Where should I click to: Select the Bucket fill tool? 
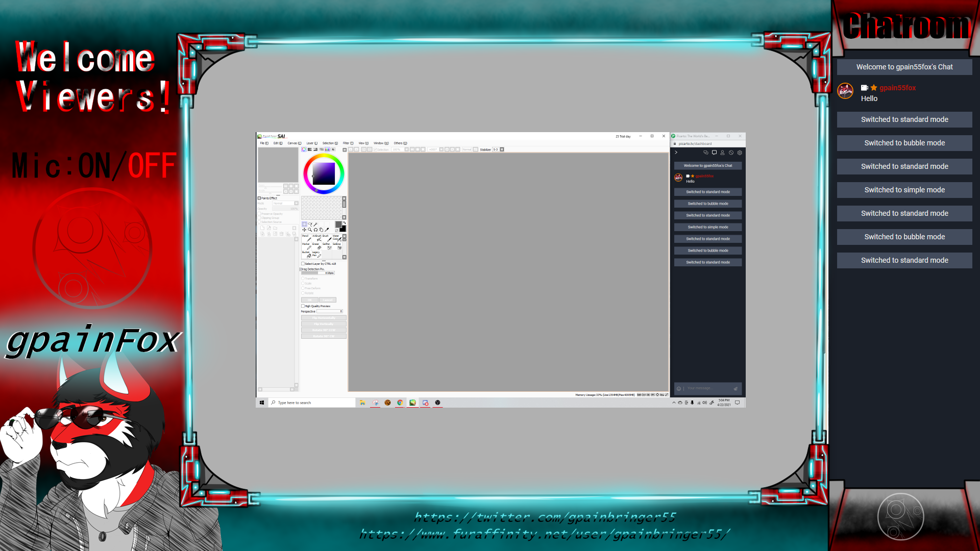click(x=306, y=254)
